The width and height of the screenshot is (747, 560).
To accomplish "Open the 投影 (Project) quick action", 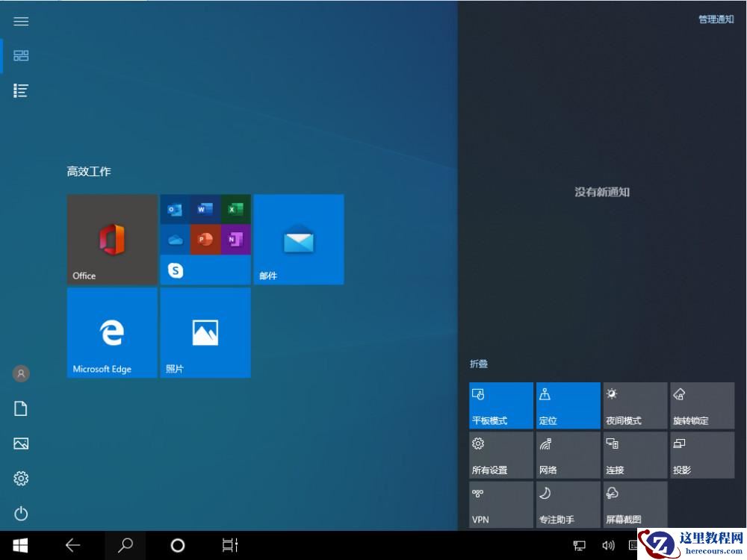I will tap(701, 455).
